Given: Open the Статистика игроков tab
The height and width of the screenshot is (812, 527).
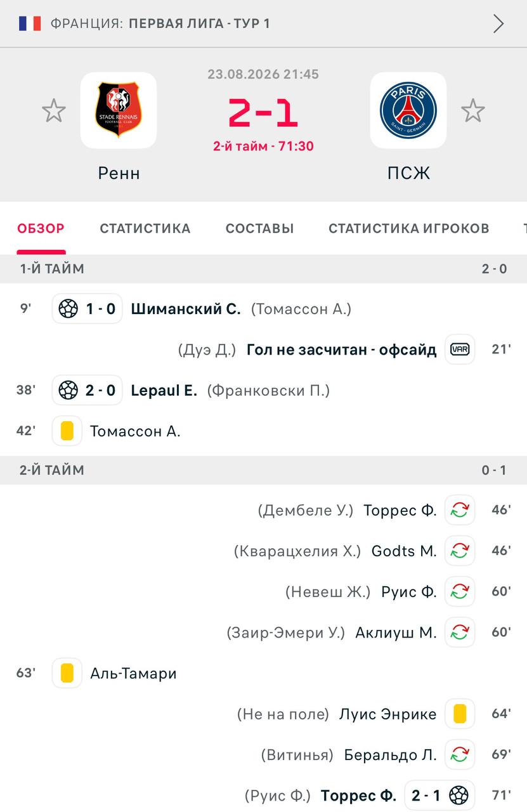Looking at the screenshot, I should pyautogui.click(x=409, y=228).
